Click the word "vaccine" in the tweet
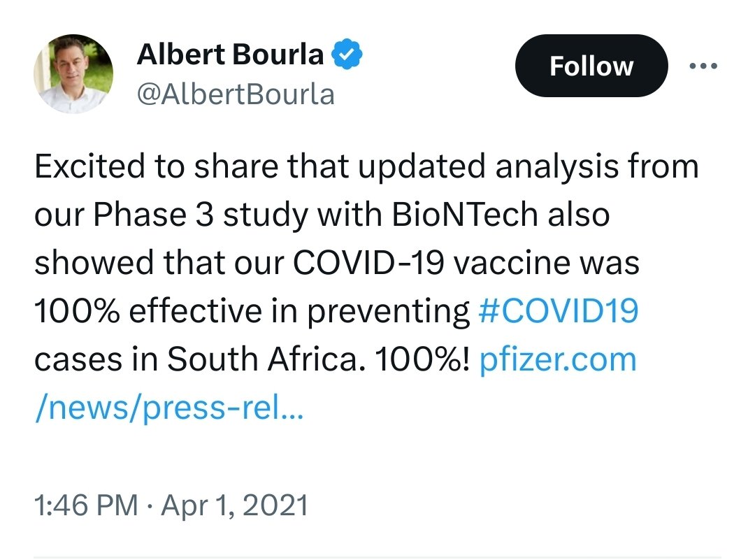The width and height of the screenshot is (755, 560). tap(512, 264)
